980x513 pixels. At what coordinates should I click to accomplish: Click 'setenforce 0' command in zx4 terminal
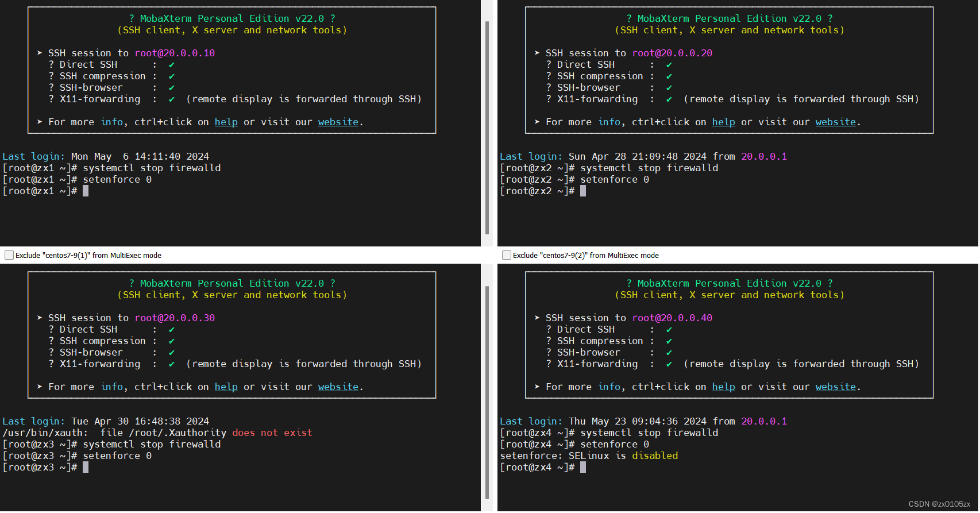pyautogui.click(x=615, y=445)
